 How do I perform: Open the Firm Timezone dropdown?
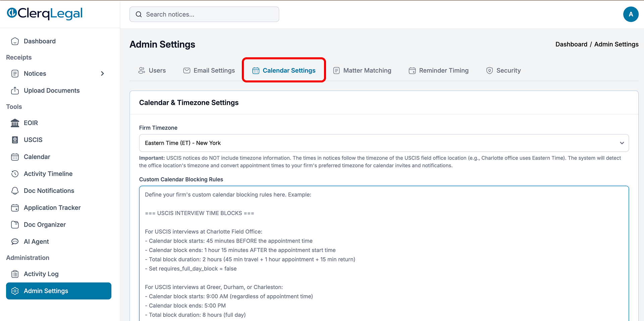pos(384,143)
